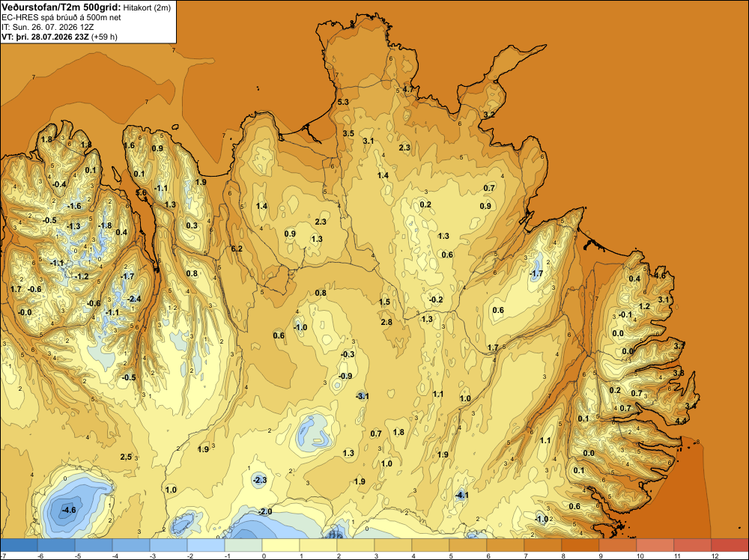Click the 2.8 temperature label

click(x=386, y=322)
